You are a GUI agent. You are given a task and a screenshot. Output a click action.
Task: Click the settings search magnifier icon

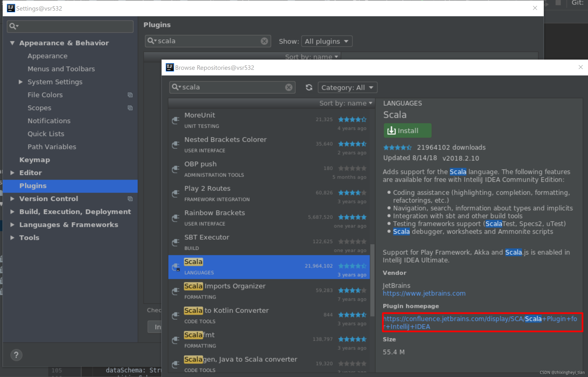pyautogui.click(x=14, y=26)
